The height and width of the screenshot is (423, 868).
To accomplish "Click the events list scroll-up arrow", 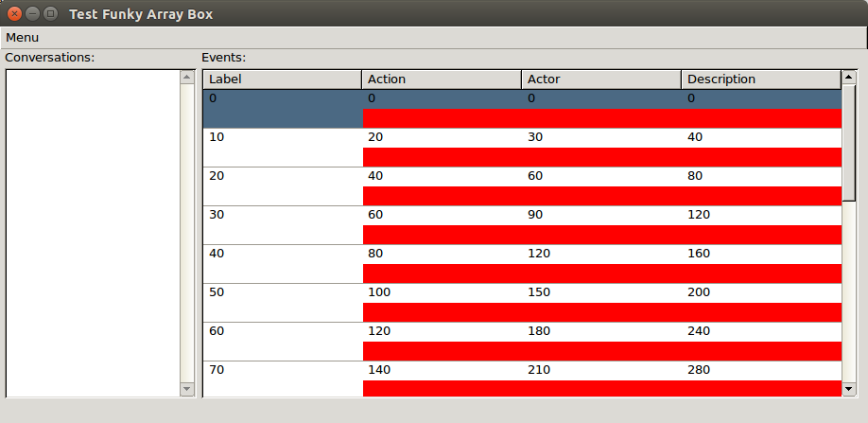I will (x=849, y=77).
